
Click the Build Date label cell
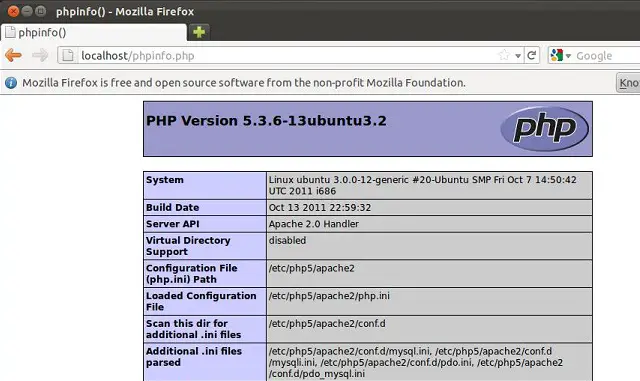click(205, 207)
